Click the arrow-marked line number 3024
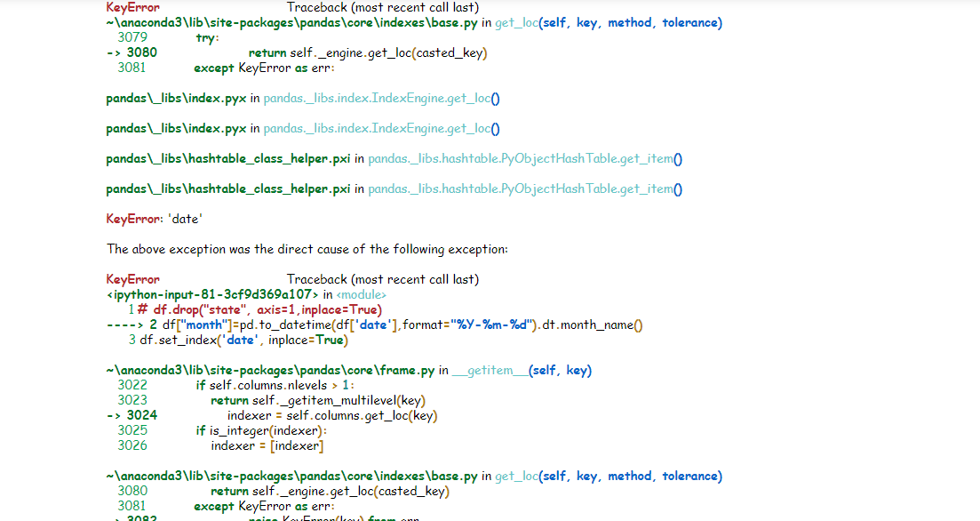The width and height of the screenshot is (980, 521). (x=142, y=415)
